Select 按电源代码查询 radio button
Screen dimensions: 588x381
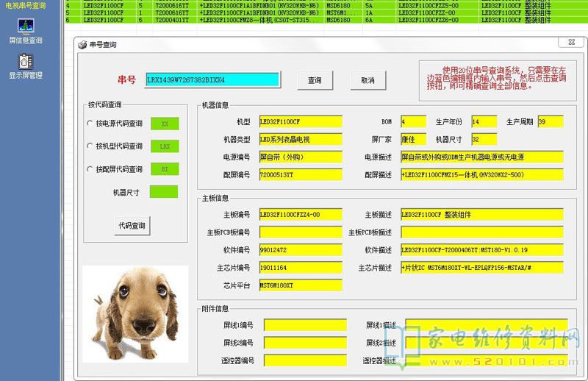(x=90, y=124)
